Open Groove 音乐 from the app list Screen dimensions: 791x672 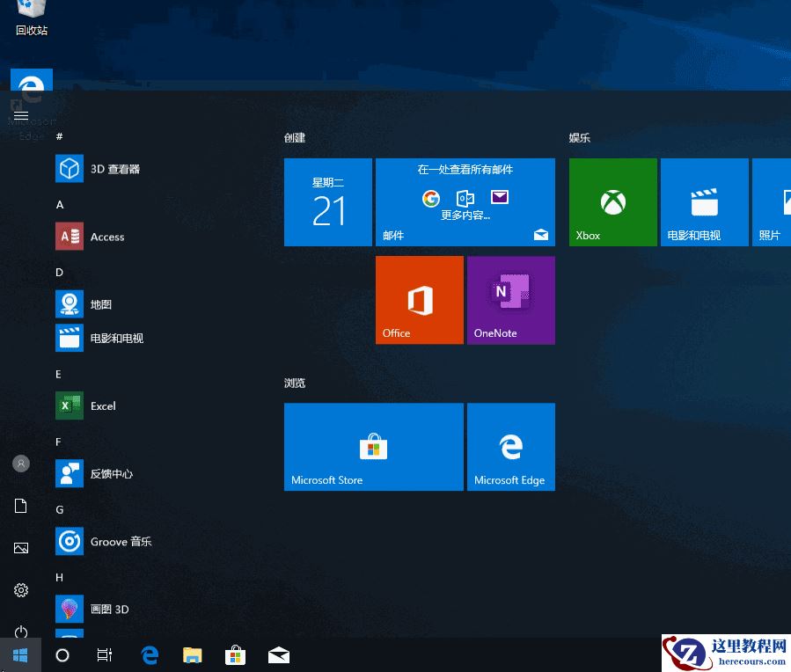[121, 541]
